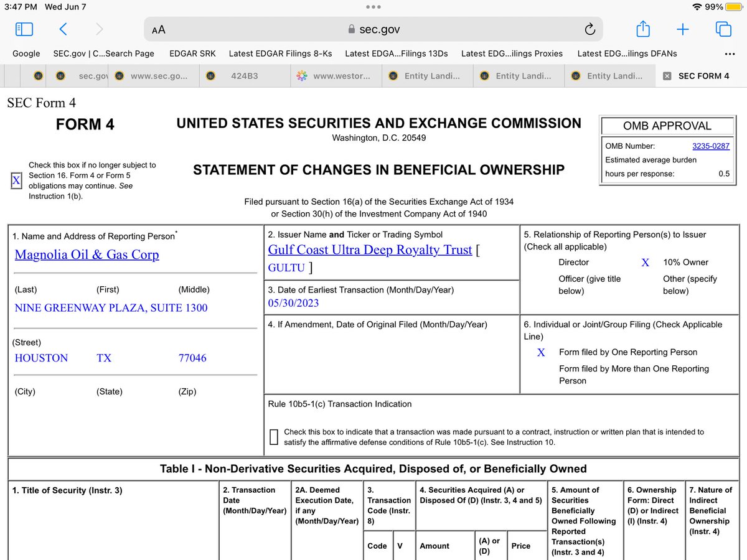Open the Magnolia Oil & Gas Corp link

click(x=87, y=254)
